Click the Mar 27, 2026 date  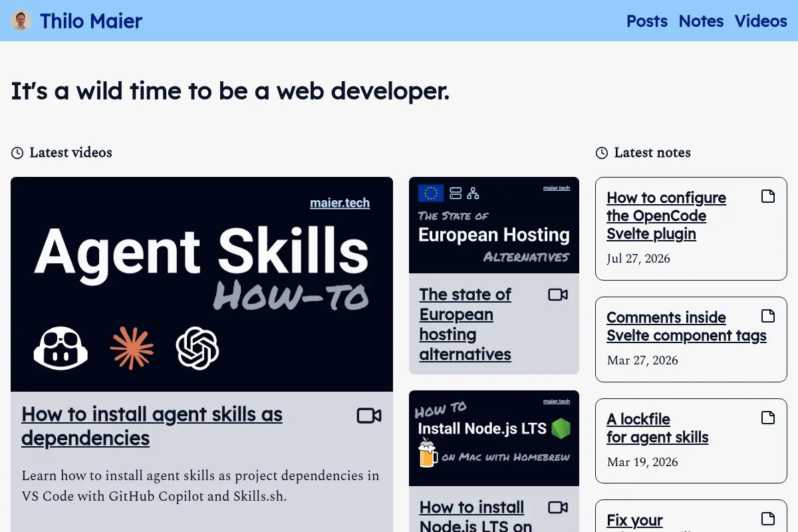click(x=642, y=360)
